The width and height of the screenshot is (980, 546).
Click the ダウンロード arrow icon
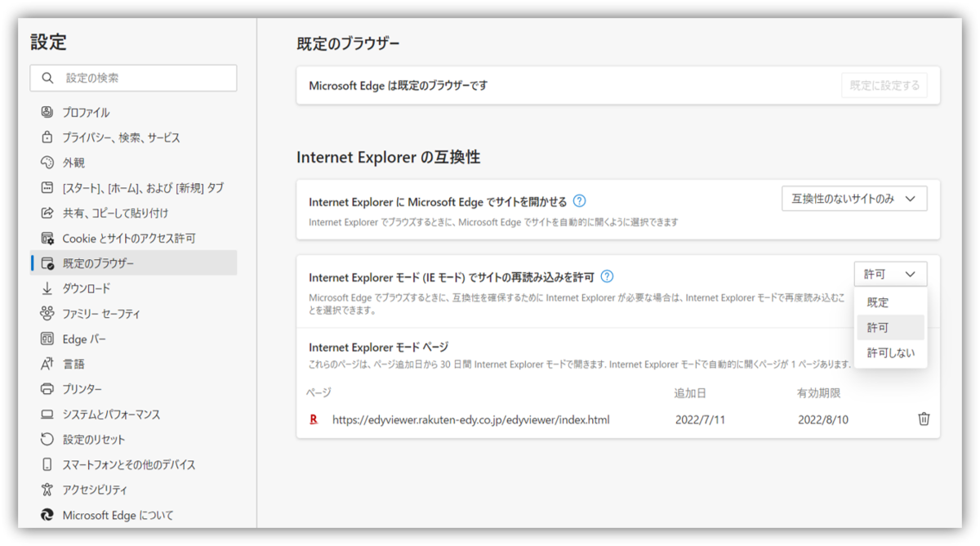(x=47, y=289)
